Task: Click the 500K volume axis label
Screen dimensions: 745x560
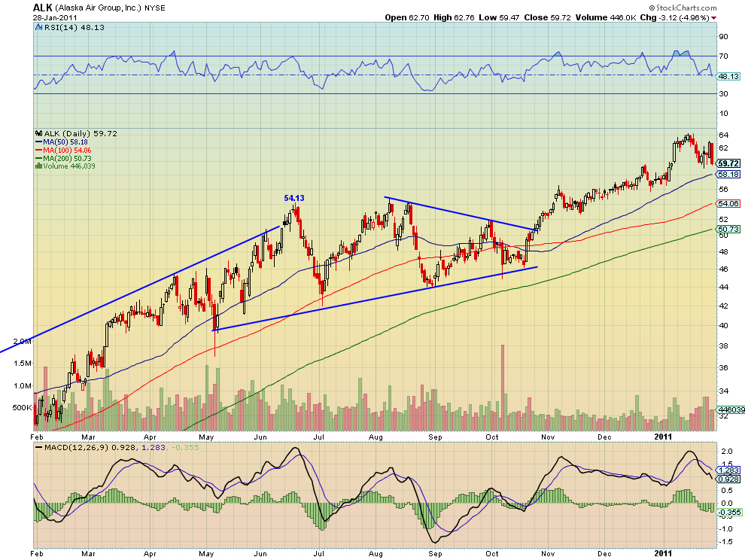Action: click(x=22, y=408)
